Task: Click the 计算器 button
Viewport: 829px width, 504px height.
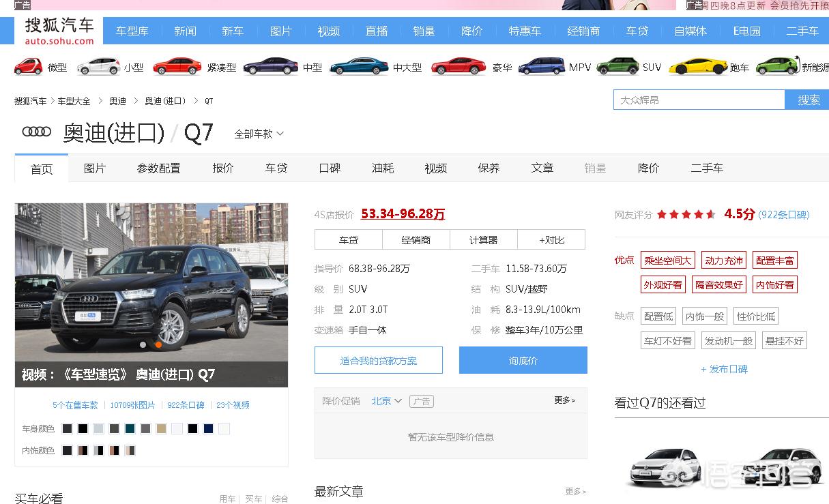Action: pyautogui.click(x=483, y=240)
